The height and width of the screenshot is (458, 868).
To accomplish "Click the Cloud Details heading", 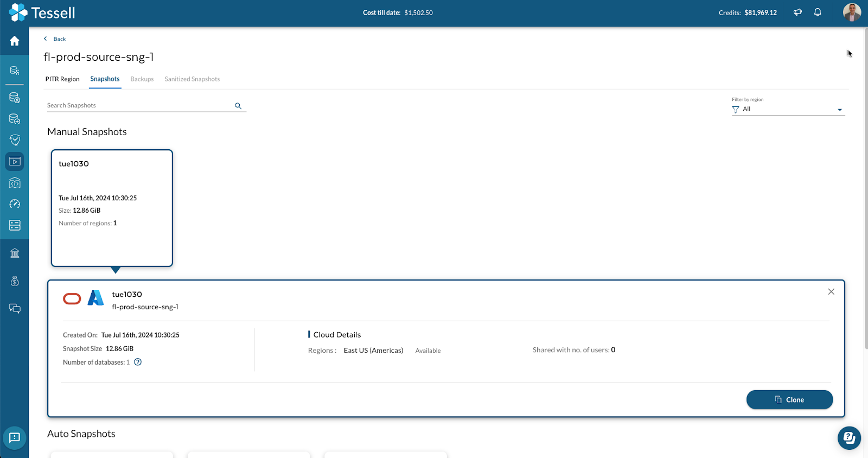I will 337,335.
